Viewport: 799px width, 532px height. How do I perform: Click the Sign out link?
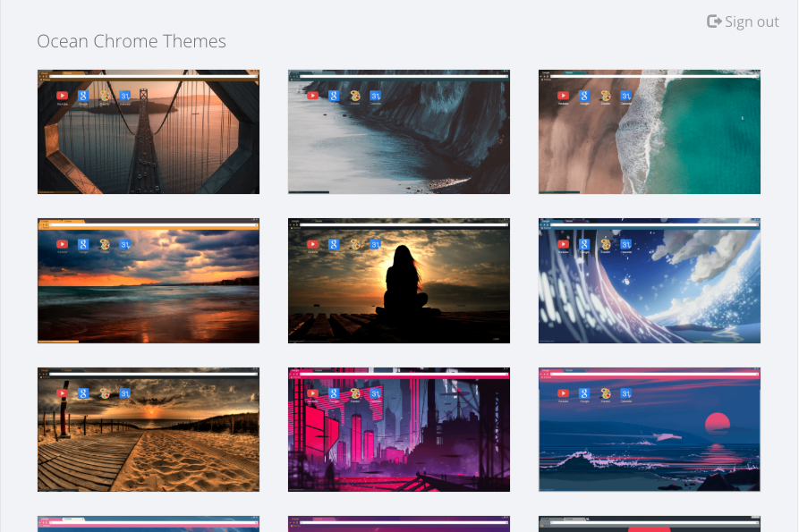click(751, 21)
